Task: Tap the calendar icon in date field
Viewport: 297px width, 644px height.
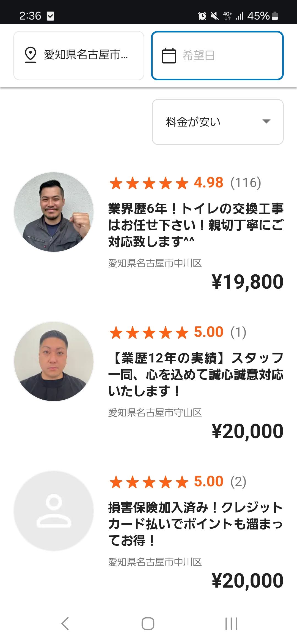Action: [169, 56]
